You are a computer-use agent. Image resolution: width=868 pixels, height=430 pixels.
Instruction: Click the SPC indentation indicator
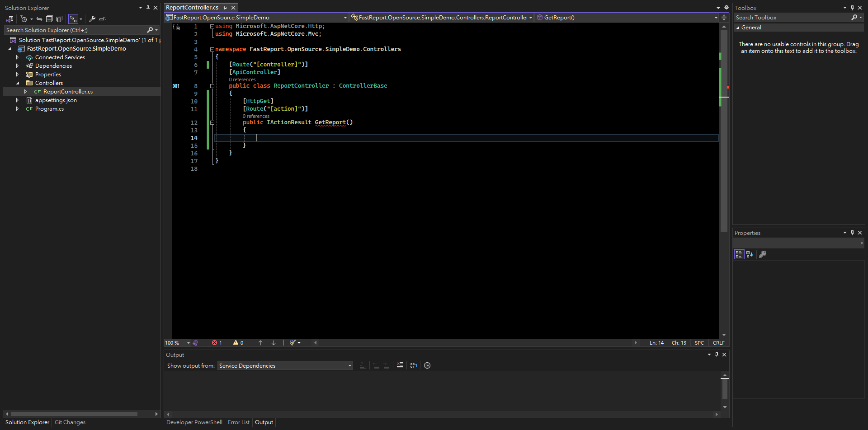699,343
